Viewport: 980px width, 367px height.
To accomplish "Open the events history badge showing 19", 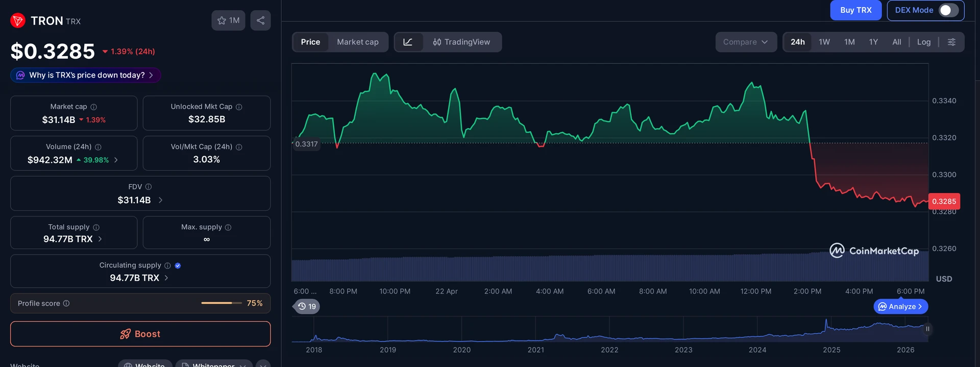I will tap(307, 306).
